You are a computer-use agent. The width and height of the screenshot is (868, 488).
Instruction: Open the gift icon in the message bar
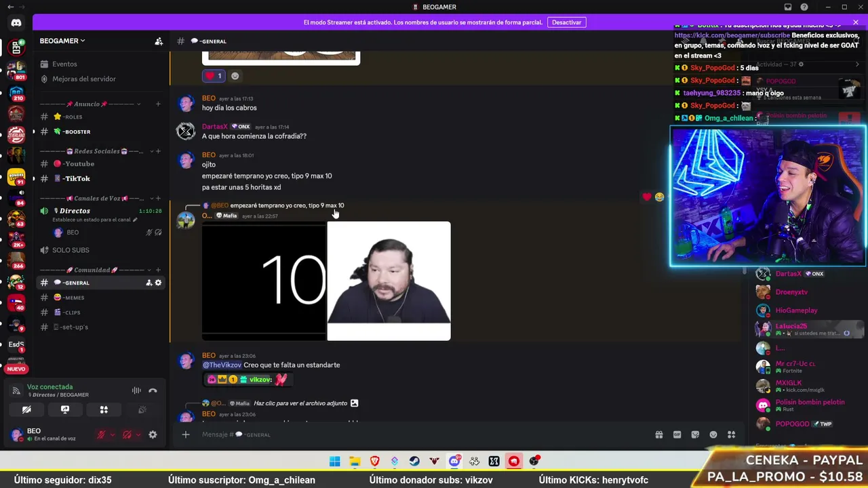658,434
